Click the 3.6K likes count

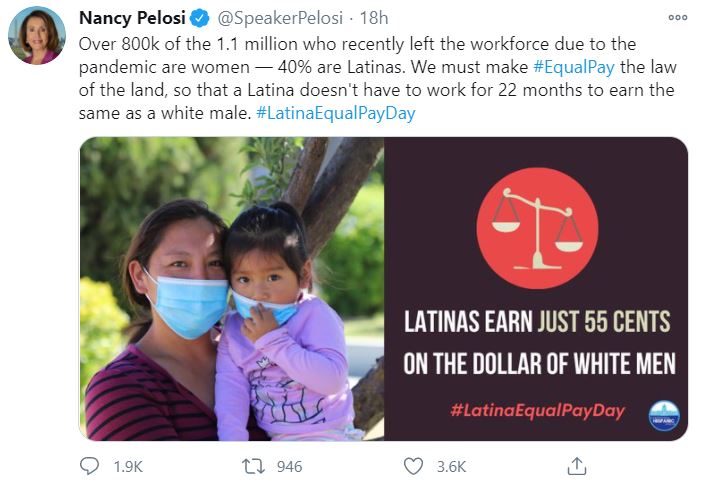click(450, 466)
